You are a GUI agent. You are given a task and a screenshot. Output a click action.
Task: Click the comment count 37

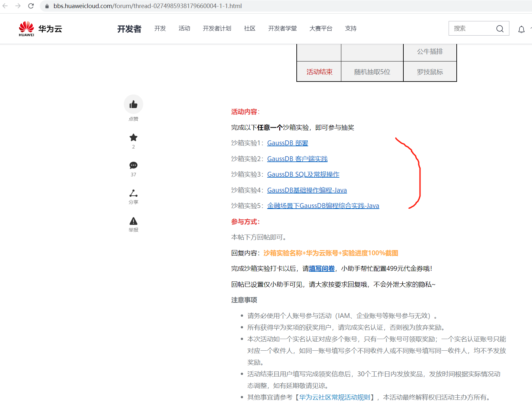pyautogui.click(x=133, y=174)
